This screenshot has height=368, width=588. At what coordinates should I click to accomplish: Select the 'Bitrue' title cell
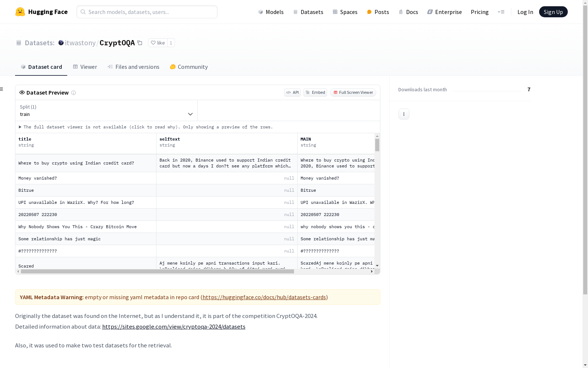[x=86, y=190]
